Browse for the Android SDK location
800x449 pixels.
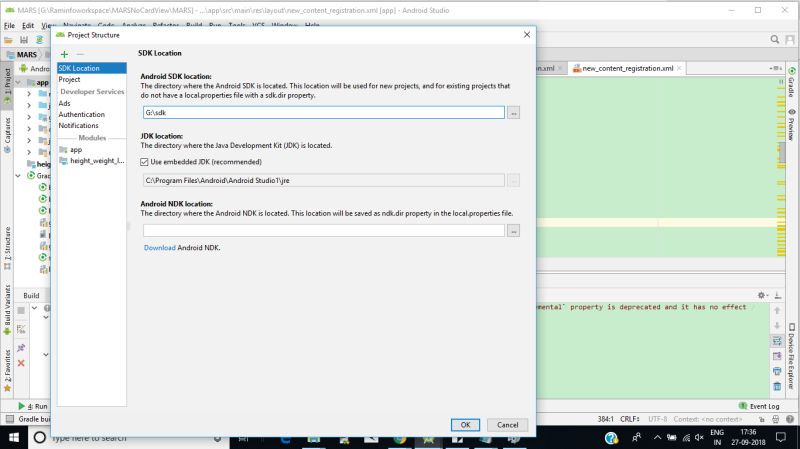coord(514,113)
